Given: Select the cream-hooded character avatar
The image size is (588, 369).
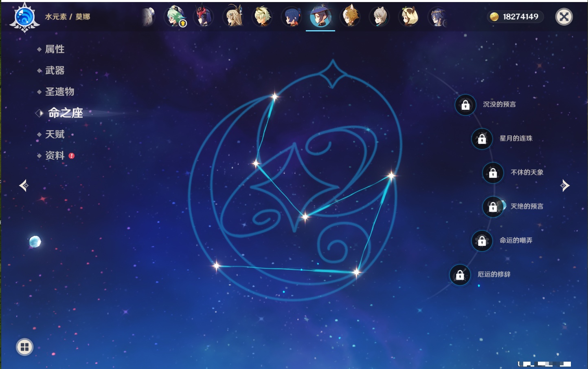Looking at the screenshot, I should click(409, 17).
